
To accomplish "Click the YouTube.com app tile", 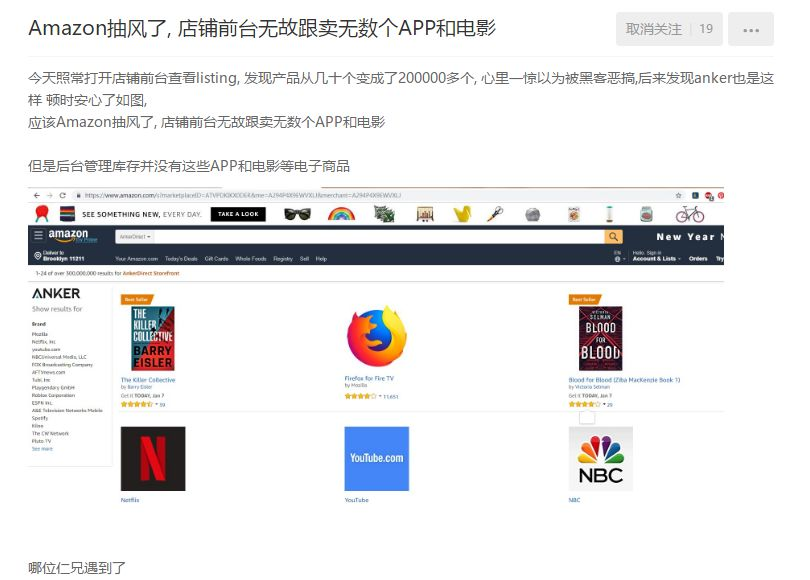I will [377, 459].
